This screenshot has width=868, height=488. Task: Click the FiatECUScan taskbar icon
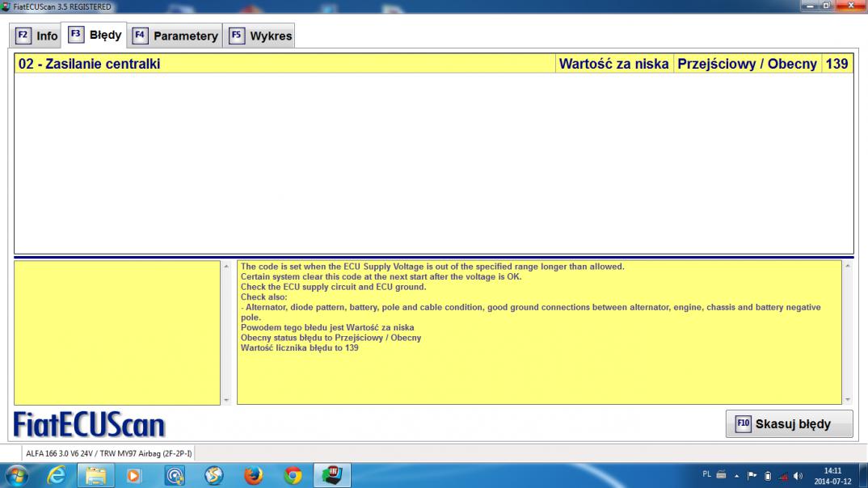pos(331,475)
